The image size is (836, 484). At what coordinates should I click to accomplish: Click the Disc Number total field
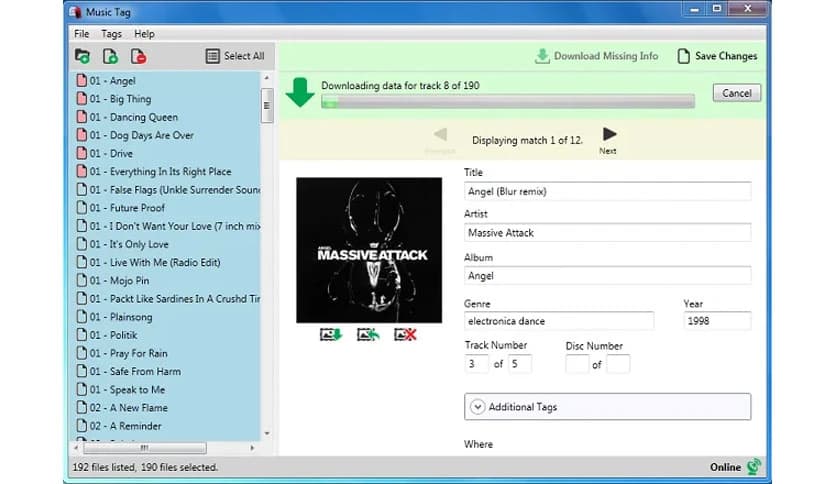click(618, 364)
